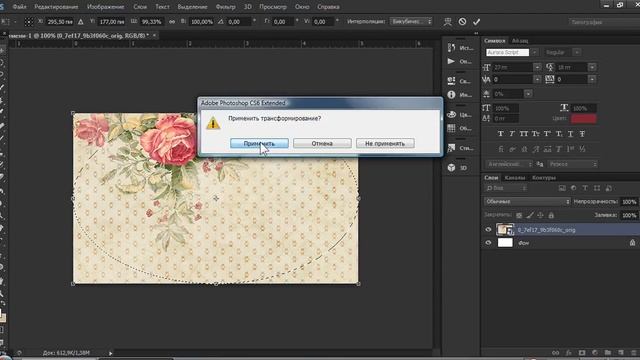Click the width percentage field

click(x=152, y=22)
